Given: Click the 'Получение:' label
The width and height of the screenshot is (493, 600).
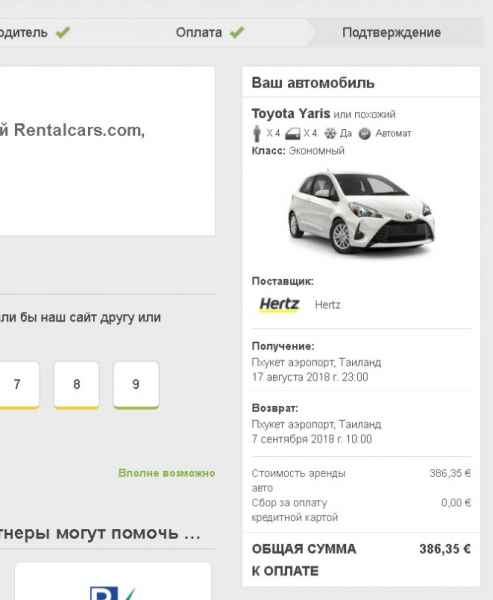Looking at the screenshot, I should coord(283,346).
